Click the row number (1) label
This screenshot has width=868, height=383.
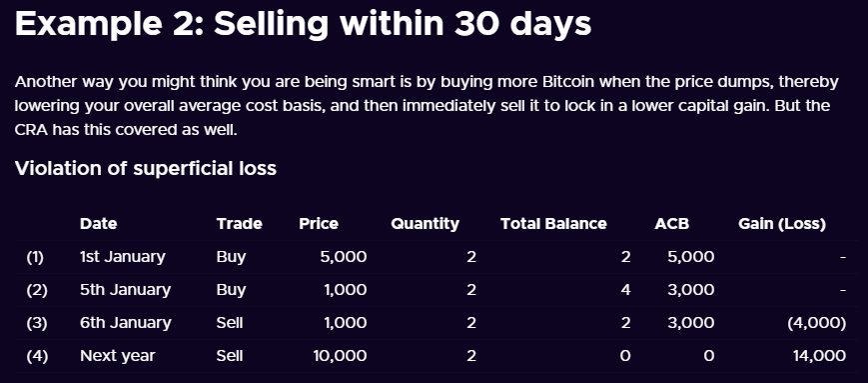coord(34,257)
